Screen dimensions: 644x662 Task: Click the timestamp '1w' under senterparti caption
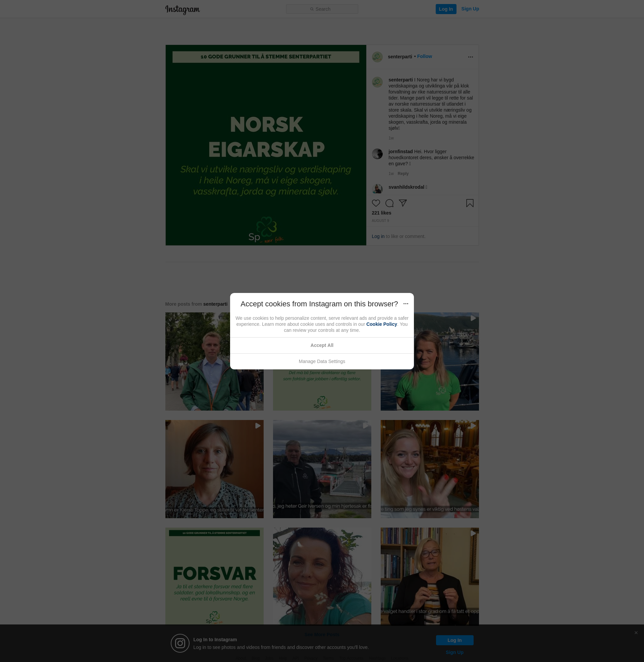[x=391, y=138]
